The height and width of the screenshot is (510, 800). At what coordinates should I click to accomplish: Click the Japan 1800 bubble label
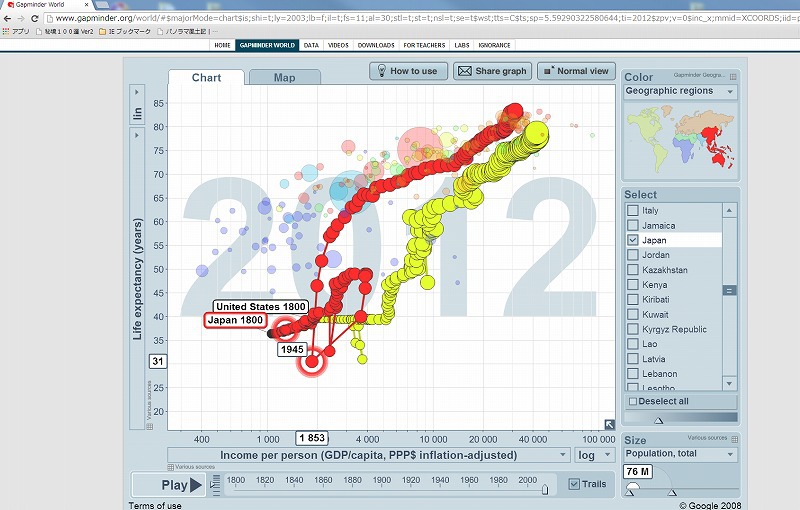[x=235, y=320]
